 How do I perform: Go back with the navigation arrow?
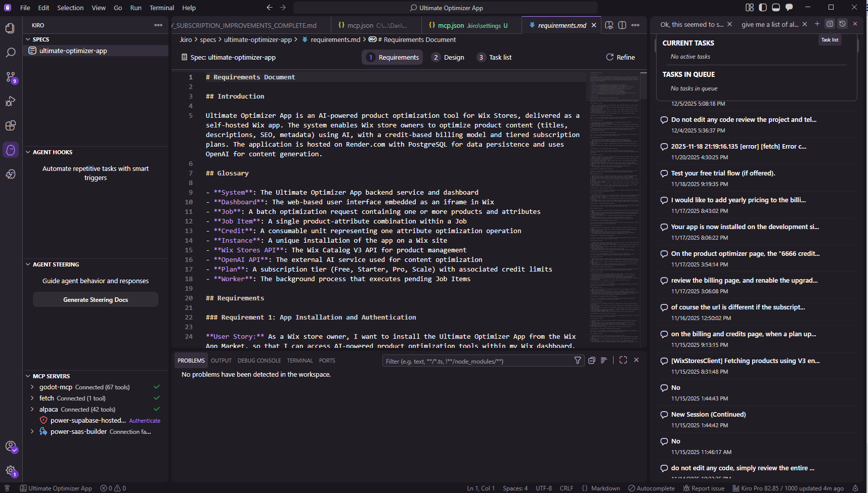click(x=270, y=8)
